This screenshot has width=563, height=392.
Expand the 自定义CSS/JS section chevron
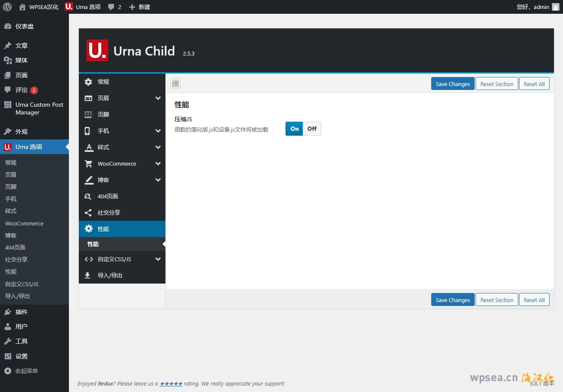[158, 259]
